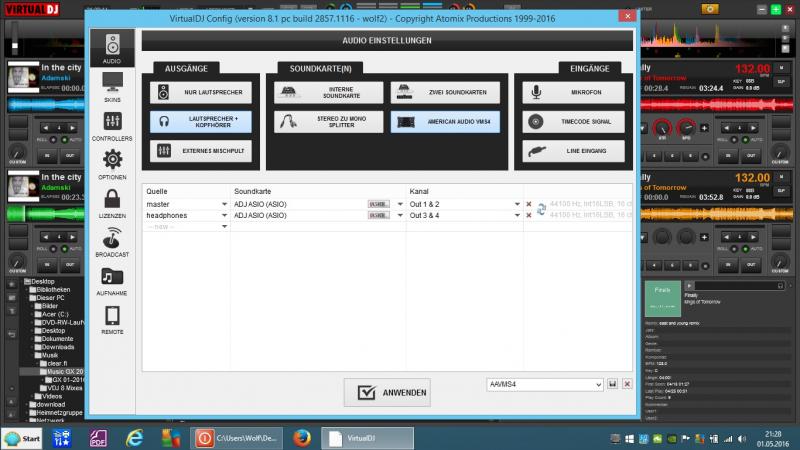Open Out 3 & 4 channel dropdown

[517, 215]
